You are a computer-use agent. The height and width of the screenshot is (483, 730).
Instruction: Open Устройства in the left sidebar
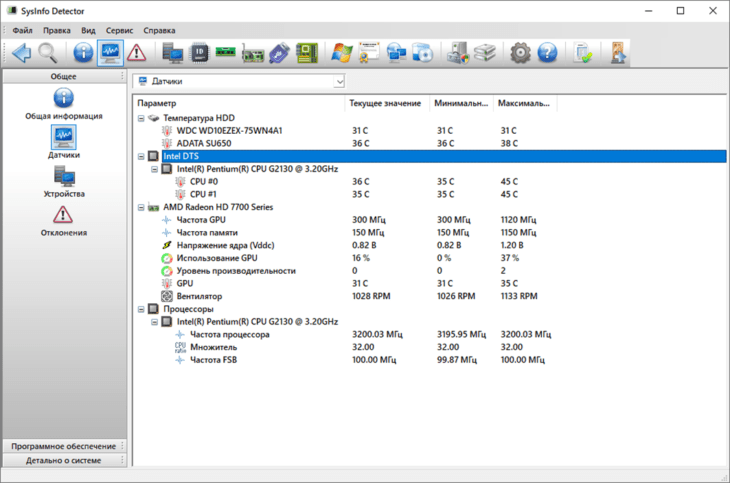pos(64,182)
